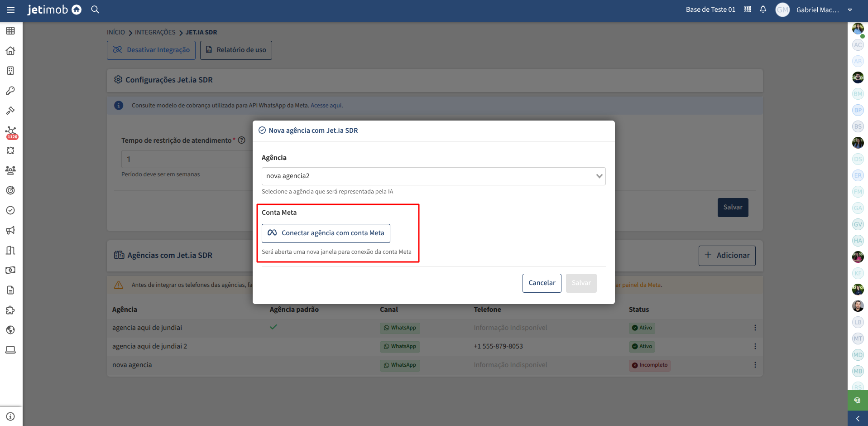Select the GV user avatar

858,224
